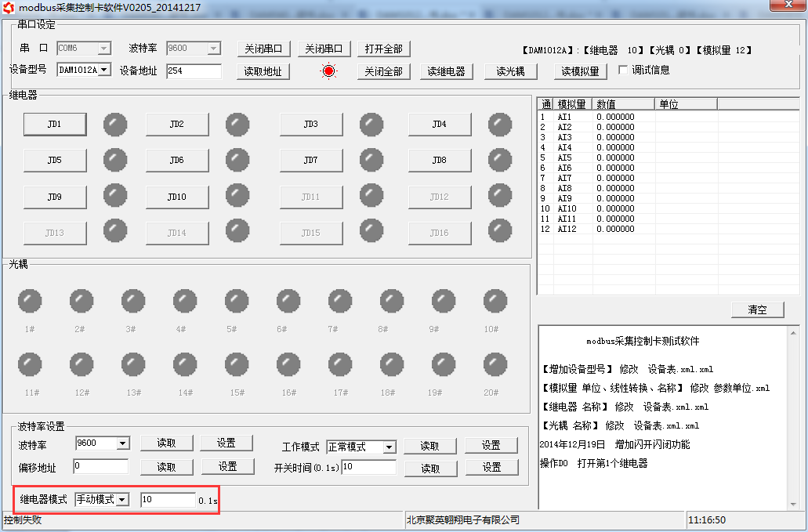The height and width of the screenshot is (532, 808).
Task: Click the optocoupler 10# indicator lamp
Action: point(495,301)
